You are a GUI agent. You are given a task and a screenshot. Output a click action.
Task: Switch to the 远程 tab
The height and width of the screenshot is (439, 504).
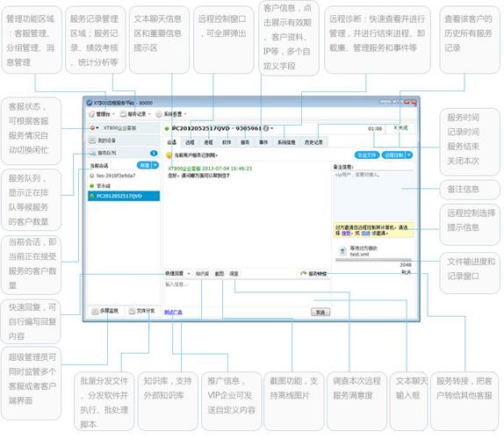[x=190, y=142]
